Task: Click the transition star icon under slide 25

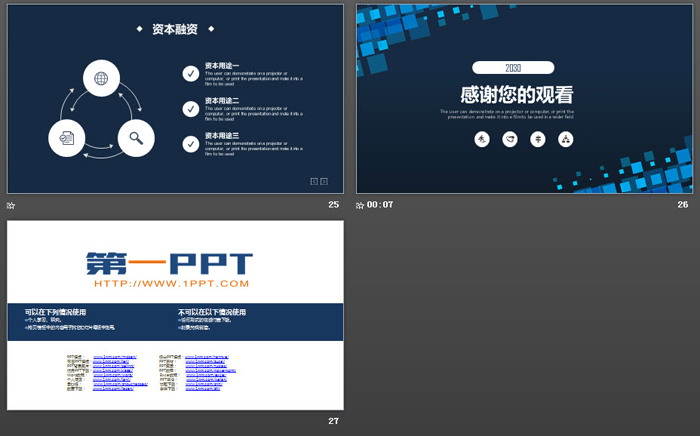Action: tap(11, 205)
